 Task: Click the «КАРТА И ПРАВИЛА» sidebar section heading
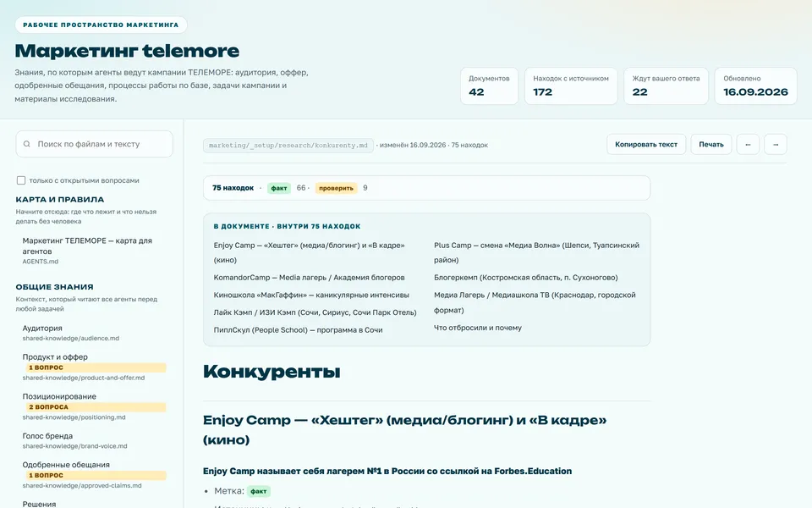pos(59,200)
